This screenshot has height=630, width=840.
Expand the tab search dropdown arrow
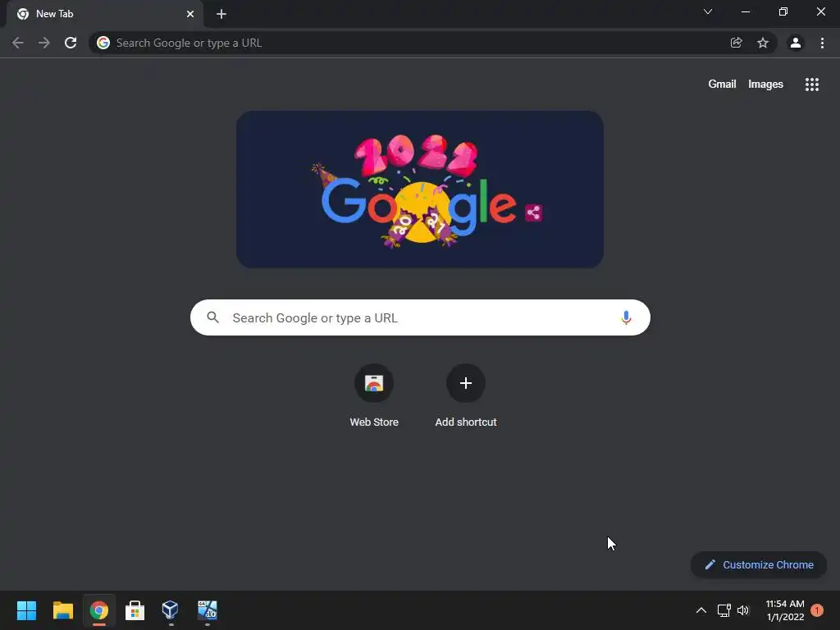(708, 11)
